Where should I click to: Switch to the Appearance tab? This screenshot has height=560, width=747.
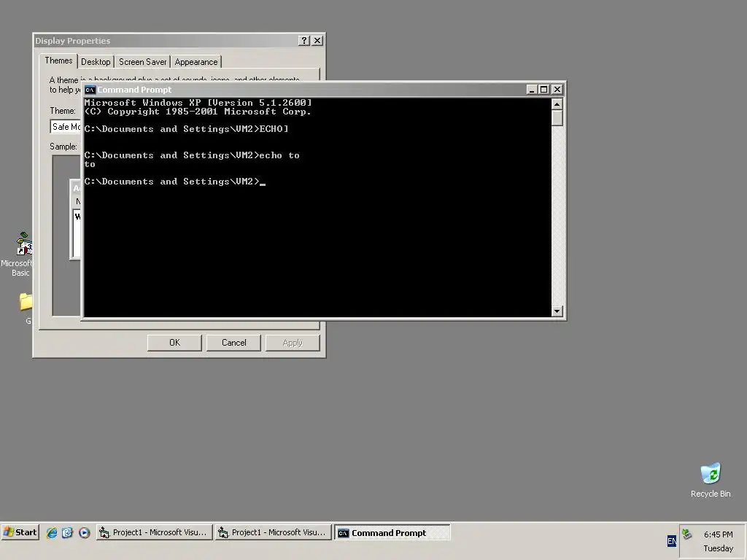click(196, 62)
